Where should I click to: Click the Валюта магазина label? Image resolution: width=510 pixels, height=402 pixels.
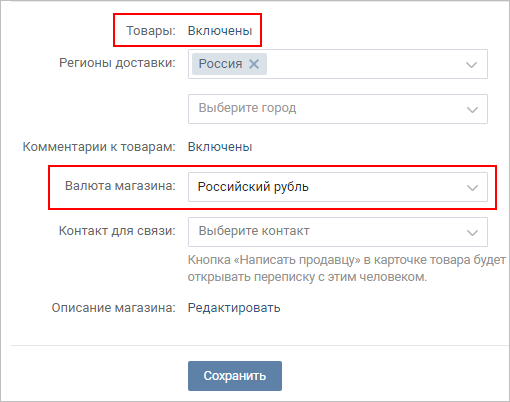[120, 186]
